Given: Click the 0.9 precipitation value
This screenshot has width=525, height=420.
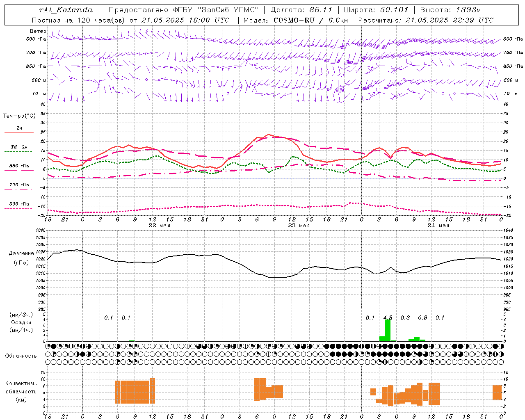Looking at the screenshot, I should click(x=422, y=318).
